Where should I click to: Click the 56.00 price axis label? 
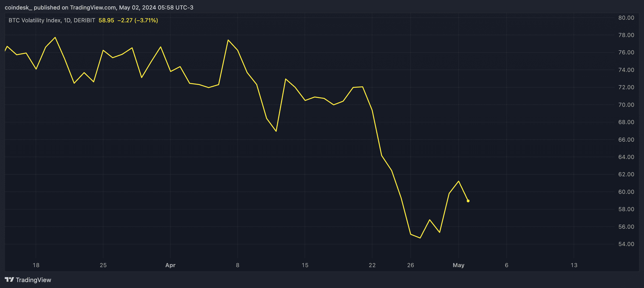pyautogui.click(x=626, y=227)
